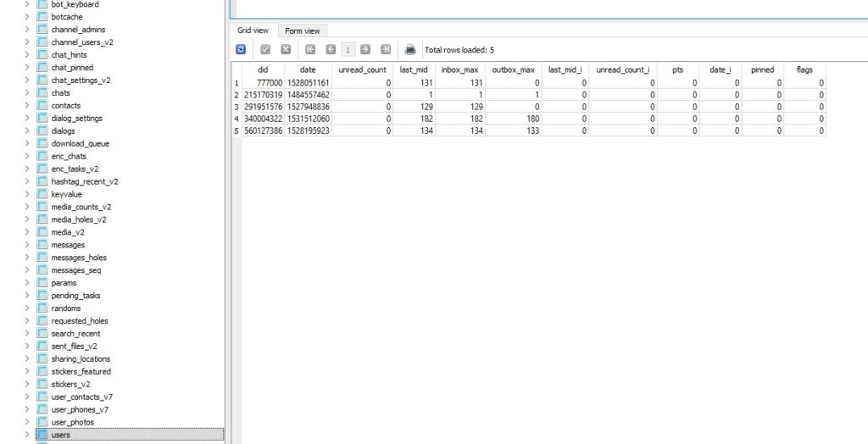Select row number 4 header
The width and height of the screenshot is (868, 444).
236,119
